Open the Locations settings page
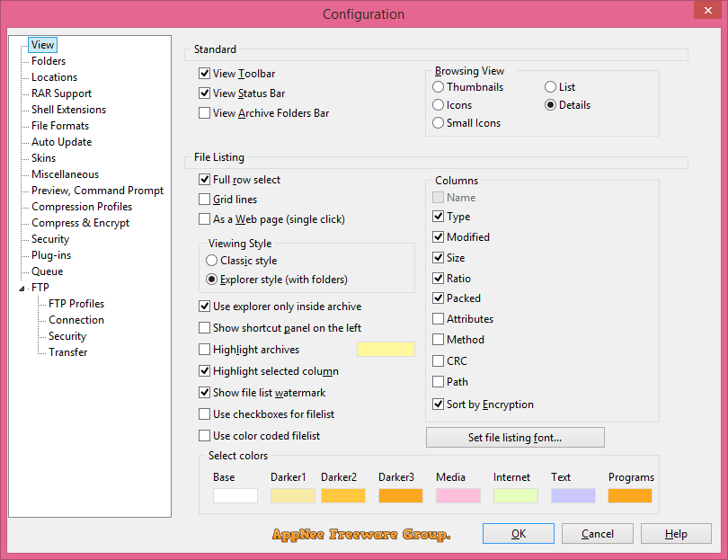Image resolution: width=728 pixels, height=560 pixels. [x=54, y=77]
